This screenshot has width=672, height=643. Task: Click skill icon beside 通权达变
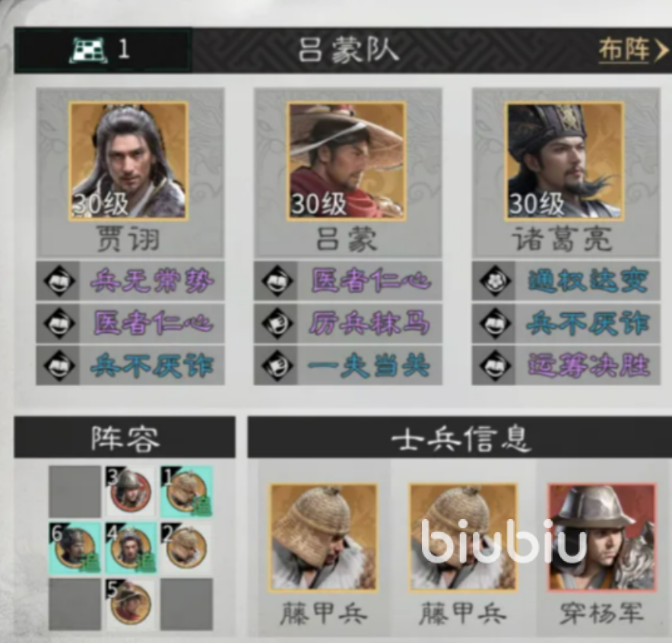click(495, 281)
